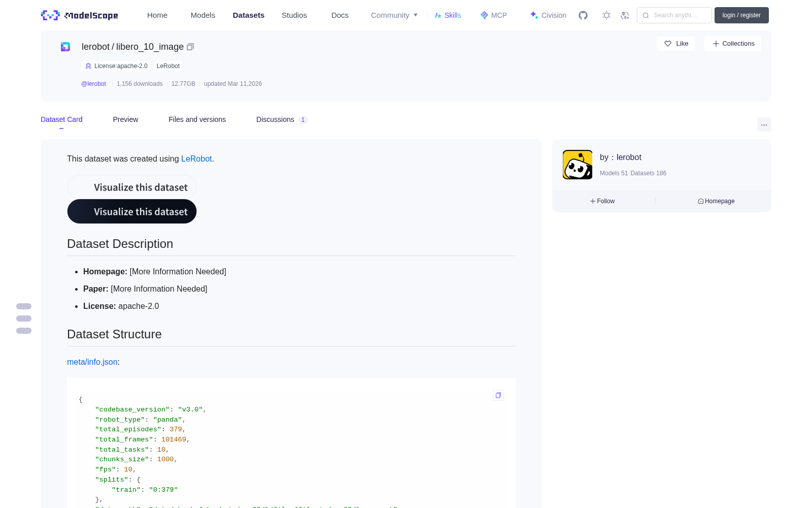Click the updated Mar 11,2026 text

233,84
